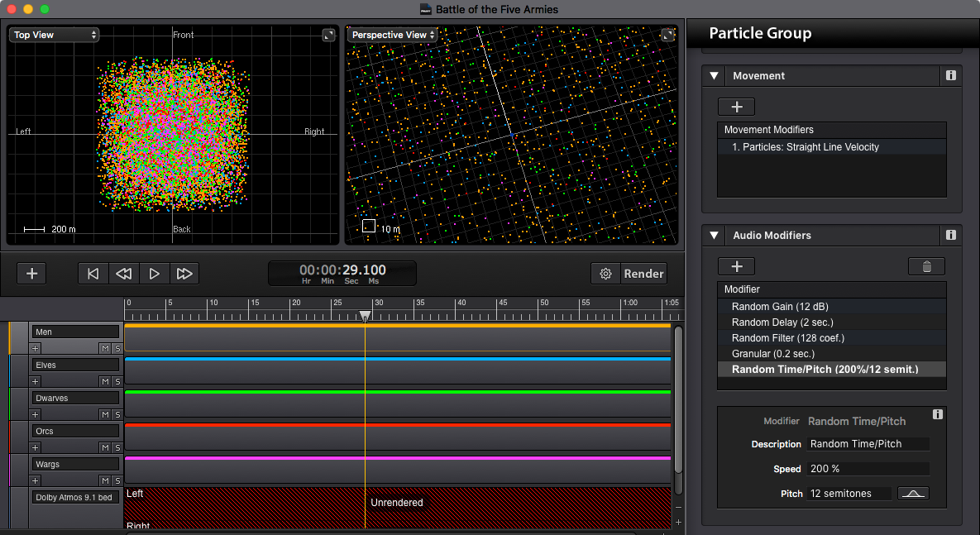980x535 pixels.
Task: Add a movement modifier with the plus icon
Action: click(x=735, y=106)
